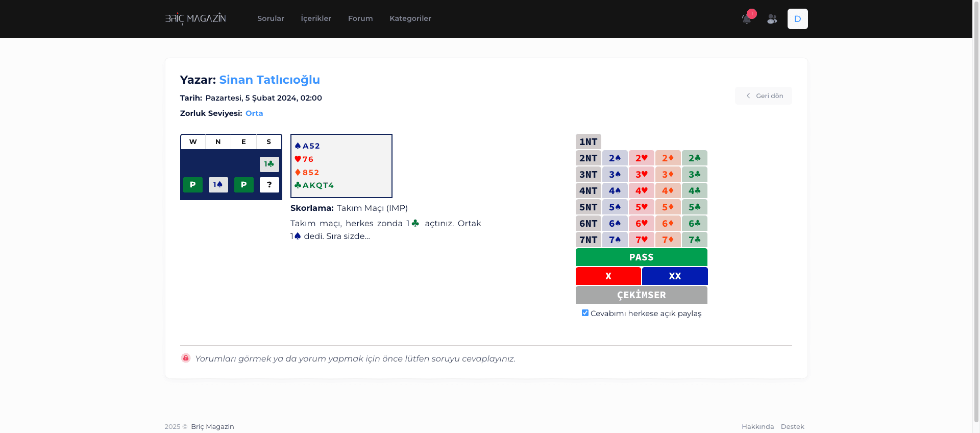Click the Briç Magazin logo
This screenshot has height=433, width=980.
(195, 18)
